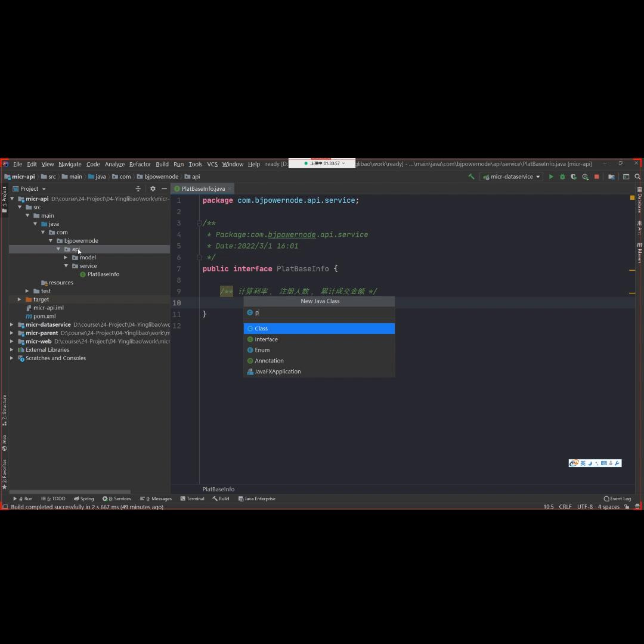Open micr-dataservice run configuration dropdown
Screen dimensions: 644x644
[x=512, y=177]
